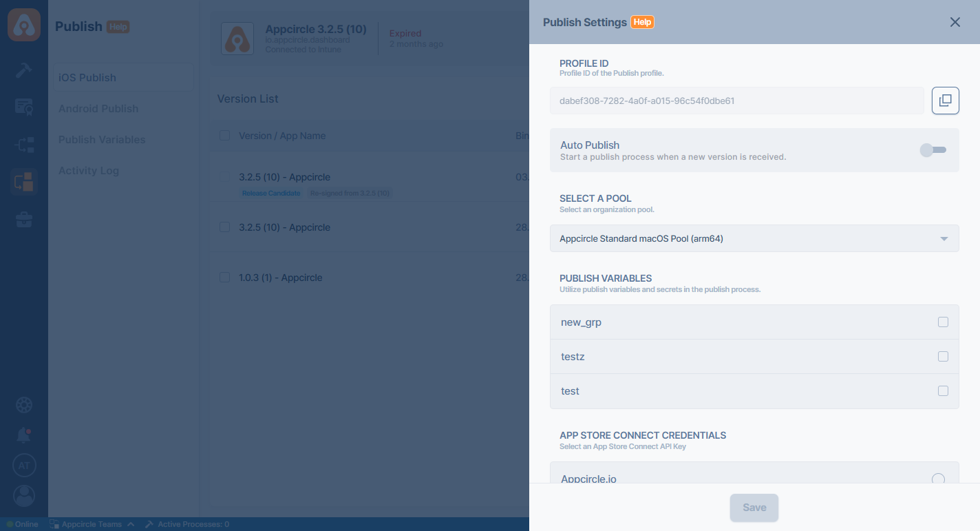Save the publish settings

click(754, 507)
